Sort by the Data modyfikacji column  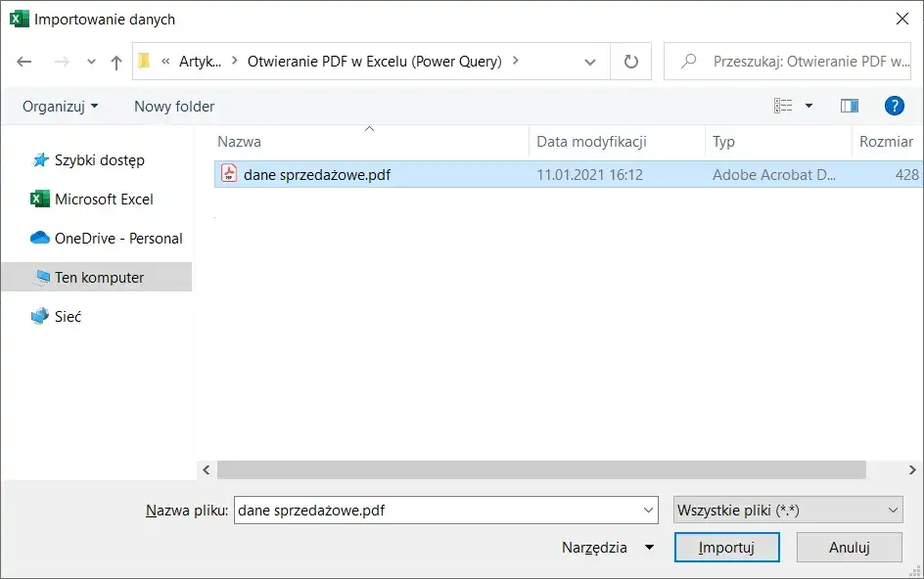(x=589, y=141)
